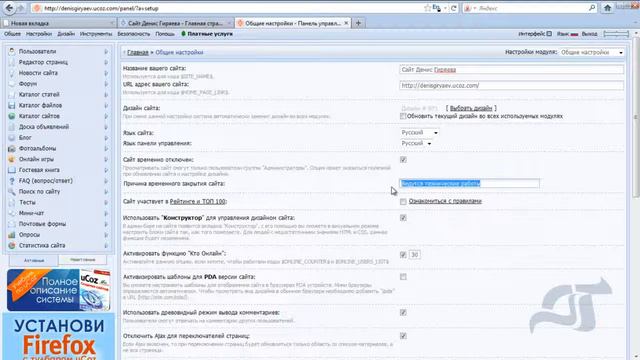
Task: Click the online timeout value field '30'
Action: click(x=414, y=255)
